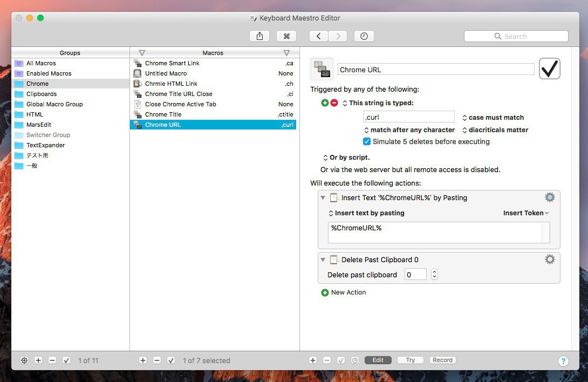The image size is (588, 382).
Task: Click the macro icon next to name field
Action: click(322, 69)
